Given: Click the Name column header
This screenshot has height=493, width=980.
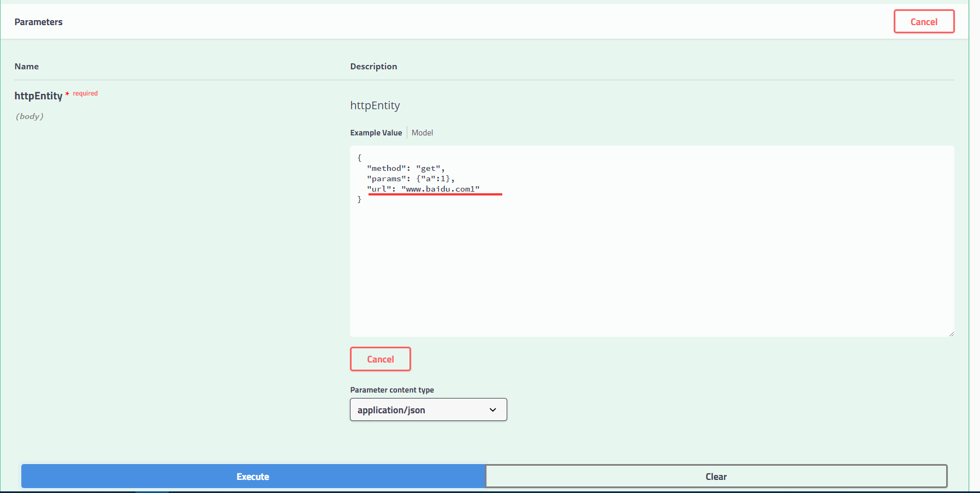Looking at the screenshot, I should tap(27, 66).
